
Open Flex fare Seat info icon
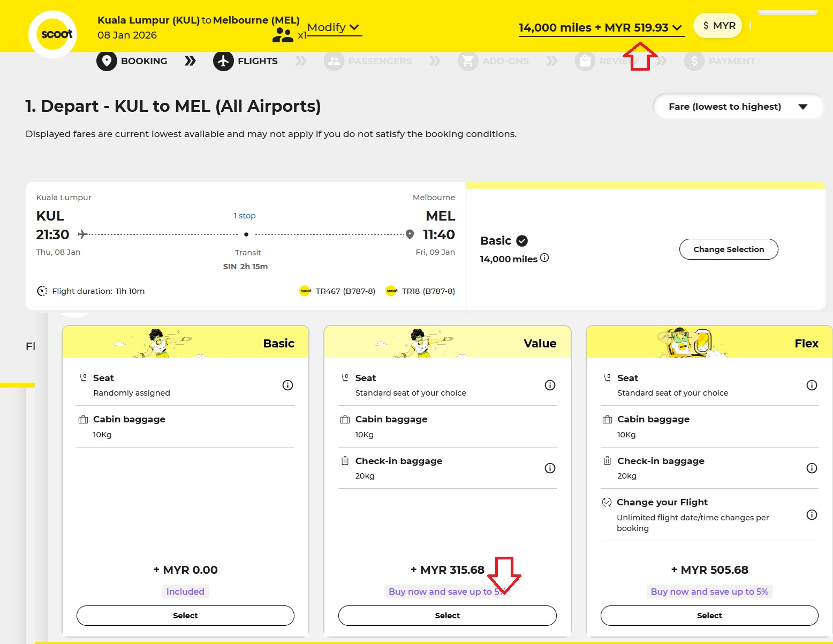coord(812,385)
